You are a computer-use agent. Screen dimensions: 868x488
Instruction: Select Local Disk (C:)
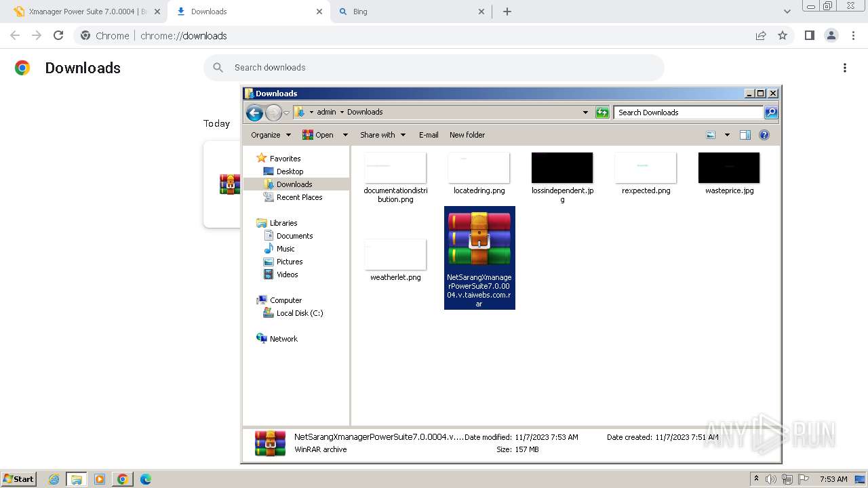tap(300, 313)
